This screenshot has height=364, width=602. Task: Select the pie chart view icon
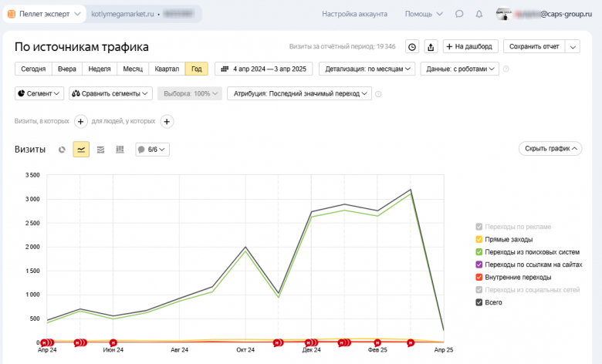pyautogui.click(x=63, y=150)
